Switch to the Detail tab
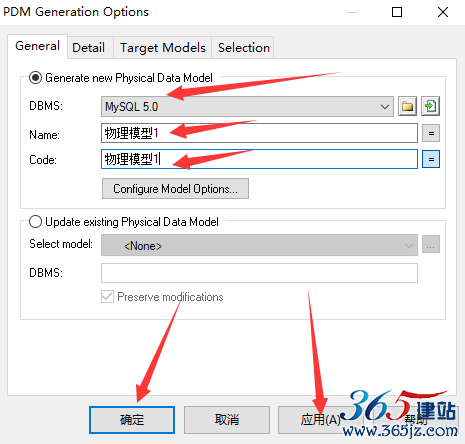465x444 pixels. click(88, 47)
